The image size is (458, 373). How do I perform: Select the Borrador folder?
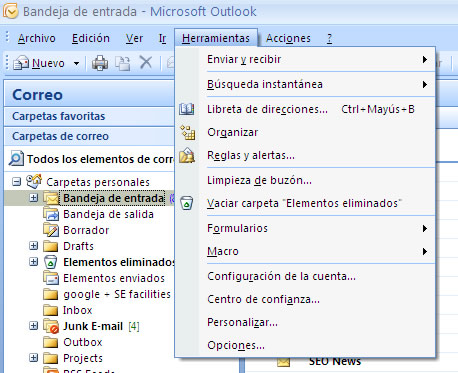[86, 230]
